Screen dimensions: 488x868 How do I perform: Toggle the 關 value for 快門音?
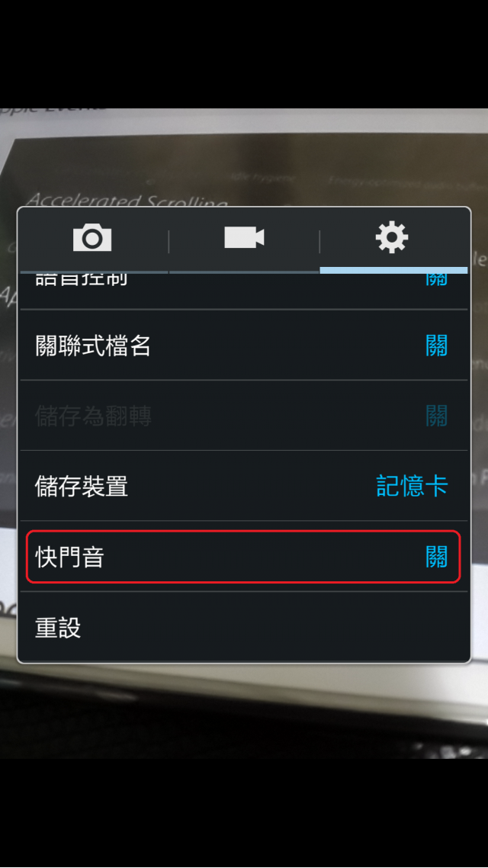point(437,557)
